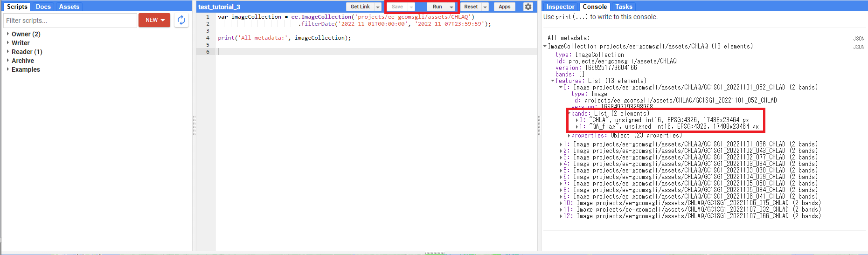Collapse the features list in console
Image resolution: width=868 pixels, height=255 pixels.
[553, 81]
